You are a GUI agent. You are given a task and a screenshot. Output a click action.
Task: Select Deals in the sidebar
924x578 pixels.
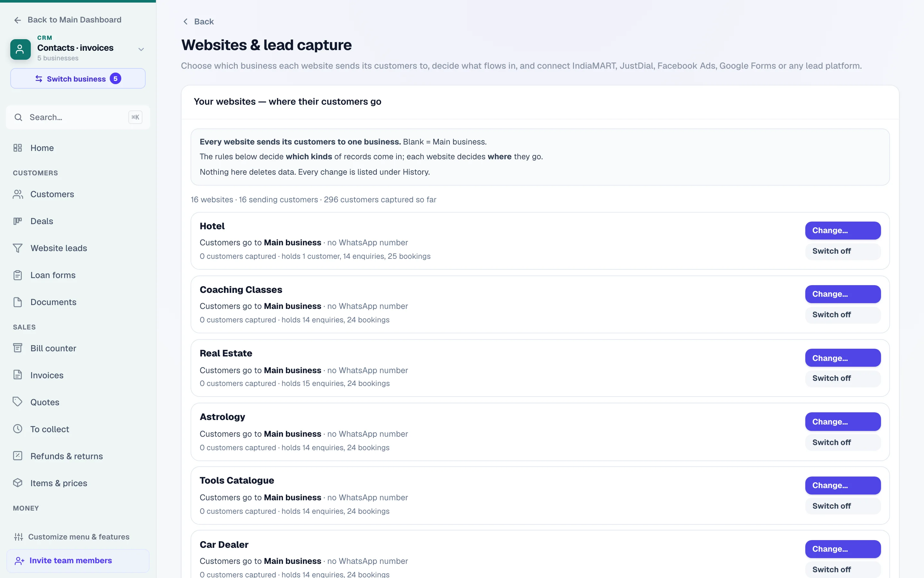pos(78,221)
